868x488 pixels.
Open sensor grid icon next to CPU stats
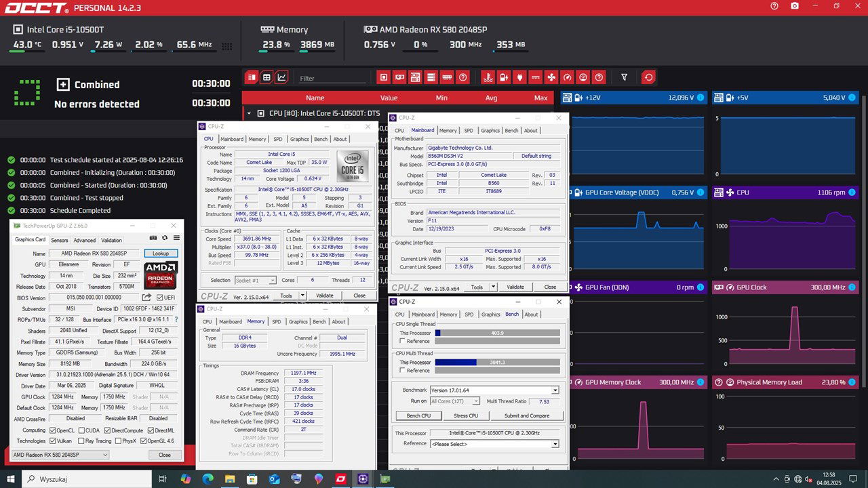click(226, 46)
